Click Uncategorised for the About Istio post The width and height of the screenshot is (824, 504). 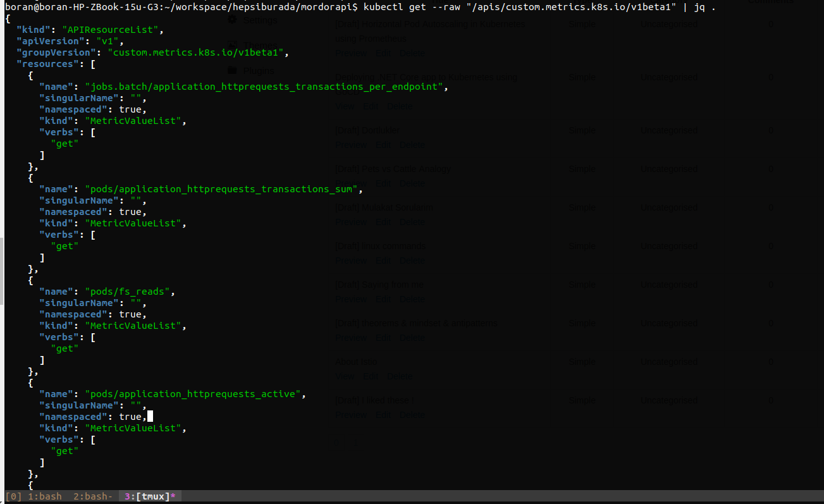click(x=669, y=362)
